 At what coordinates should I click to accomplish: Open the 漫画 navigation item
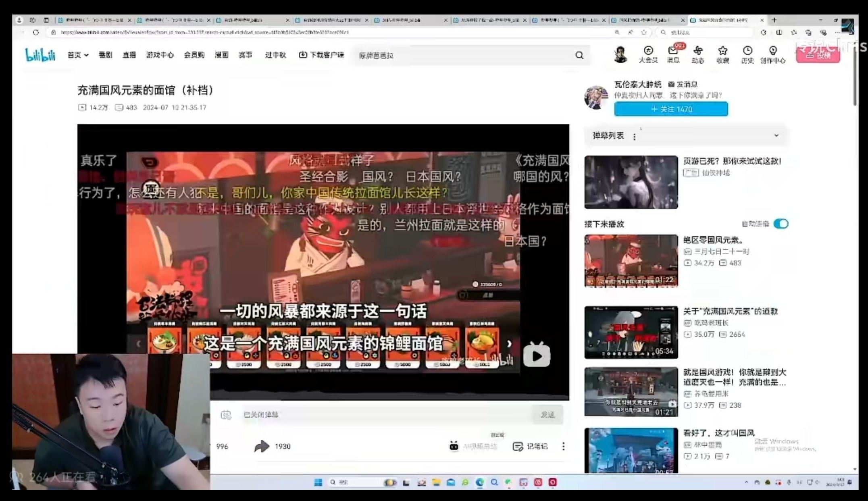tap(221, 55)
